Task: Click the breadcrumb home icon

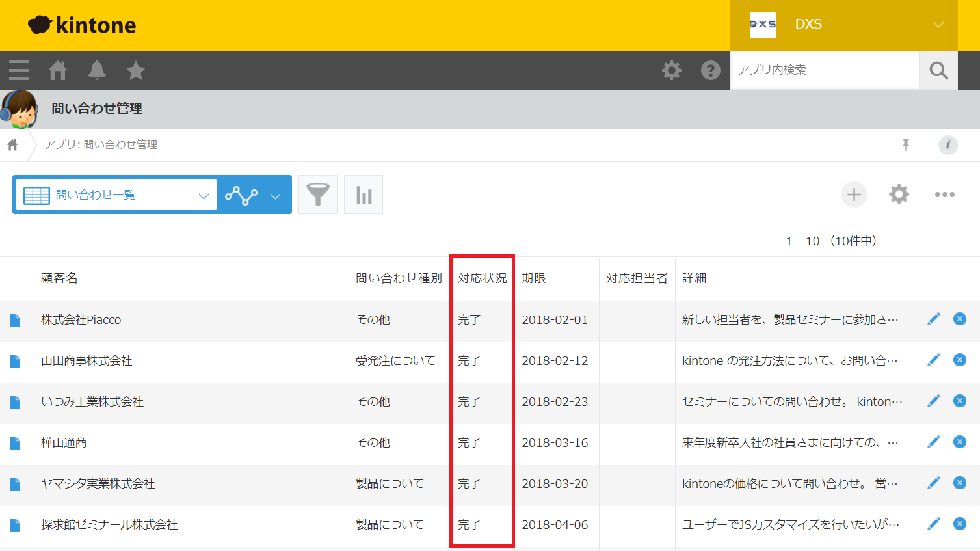Action: coord(12,144)
